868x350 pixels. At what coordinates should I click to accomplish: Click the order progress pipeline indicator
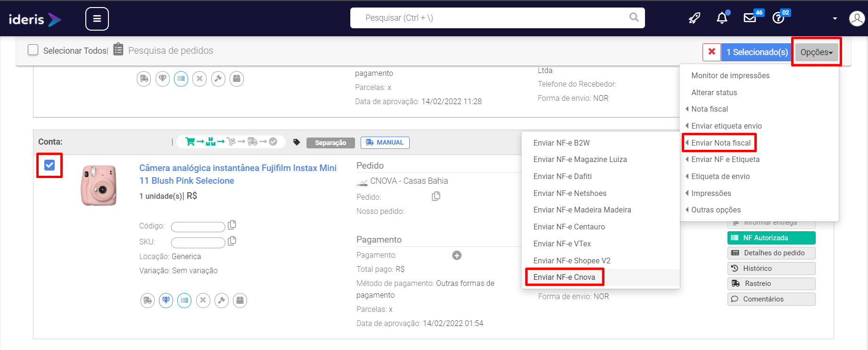[231, 141]
